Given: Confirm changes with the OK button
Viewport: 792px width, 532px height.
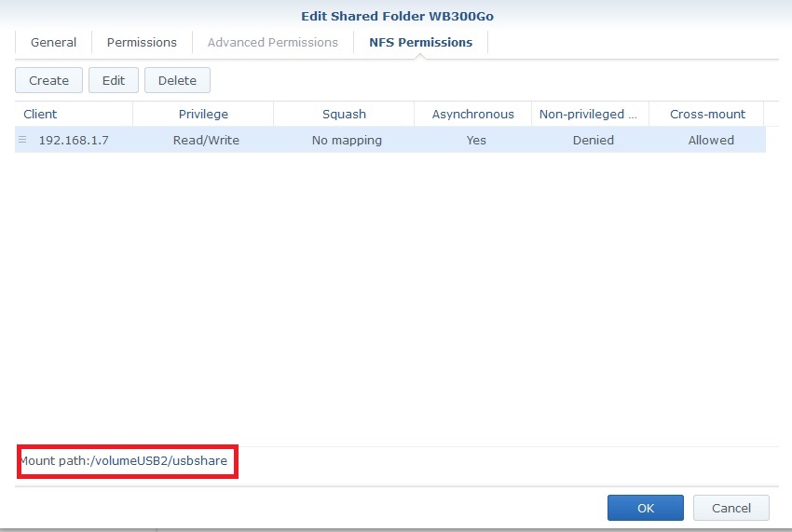Looking at the screenshot, I should 646,508.
